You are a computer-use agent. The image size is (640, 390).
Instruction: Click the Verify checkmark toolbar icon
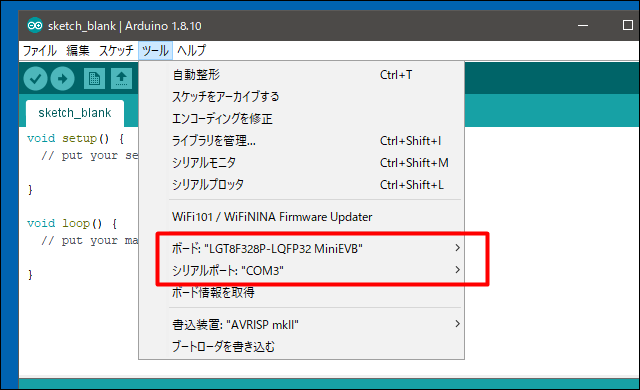click(36, 79)
